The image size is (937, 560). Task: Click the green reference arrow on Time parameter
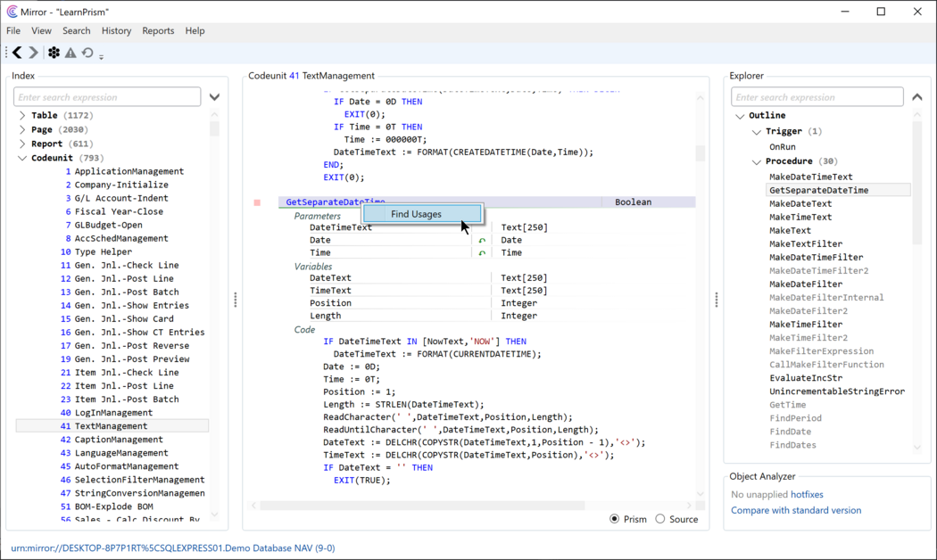pyautogui.click(x=482, y=253)
